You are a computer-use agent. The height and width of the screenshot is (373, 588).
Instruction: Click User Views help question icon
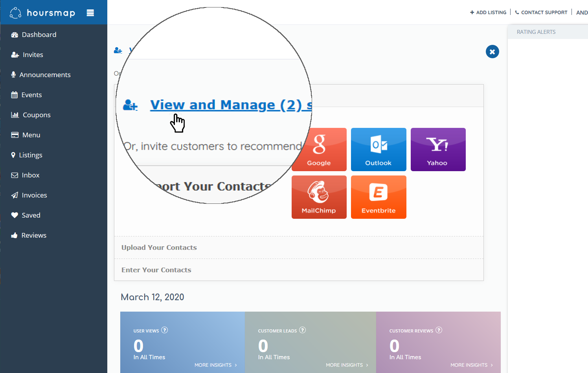pos(165,330)
